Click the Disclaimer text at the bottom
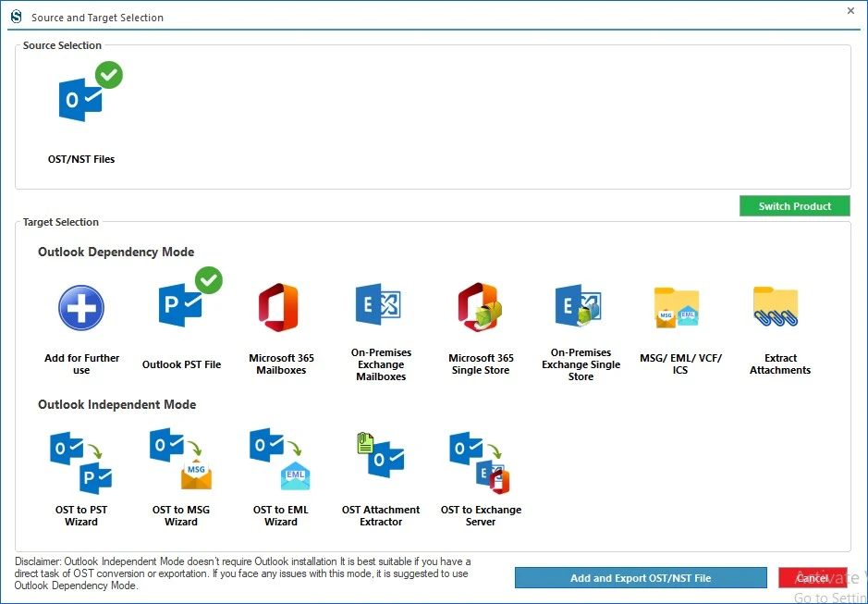 point(242,573)
